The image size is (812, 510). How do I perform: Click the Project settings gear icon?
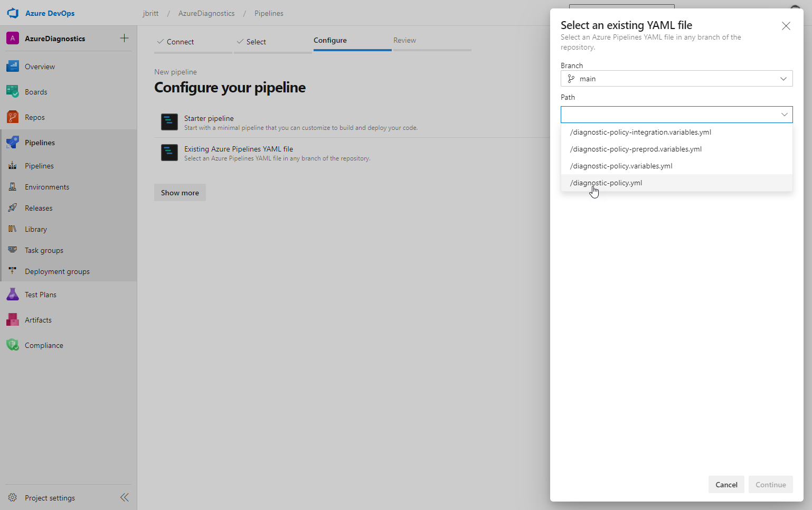point(13,498)
